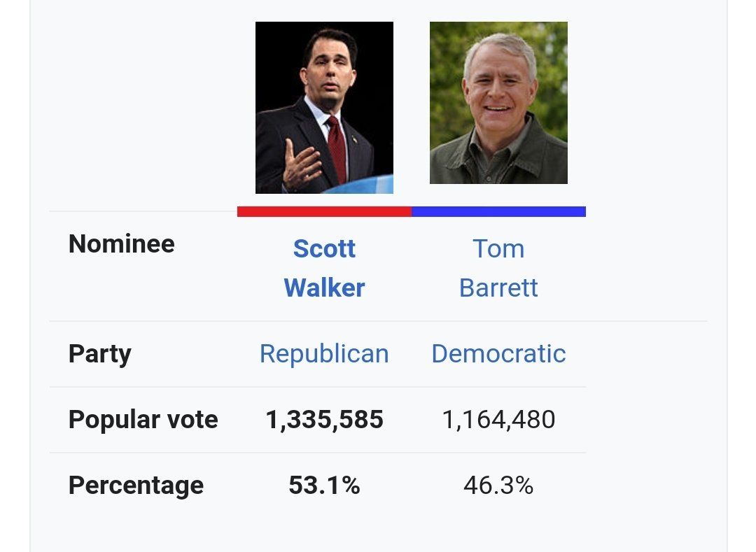Click the Popular vote row label
This screenshot has height=552, width=756.
[x=143, y=419]
